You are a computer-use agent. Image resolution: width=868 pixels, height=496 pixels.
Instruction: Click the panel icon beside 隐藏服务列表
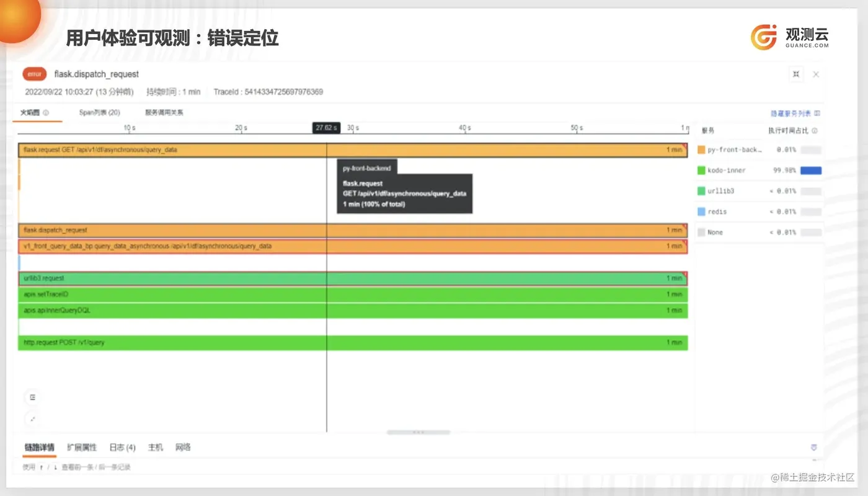click(x=817, y=113)
